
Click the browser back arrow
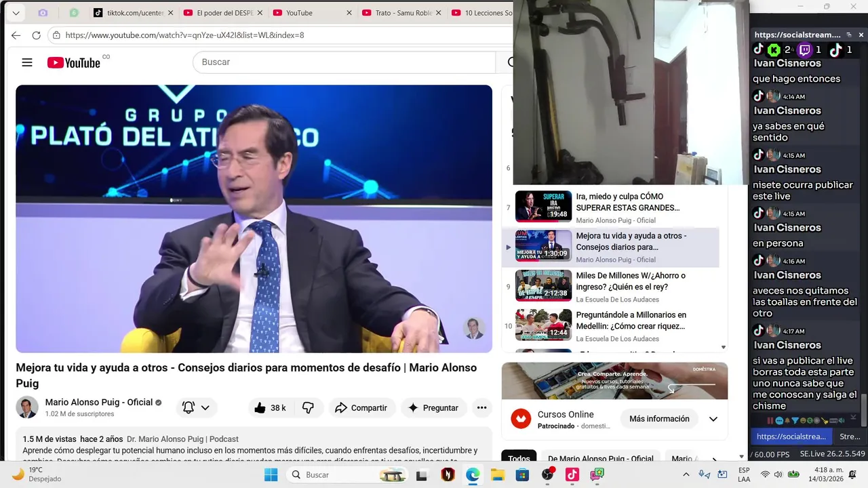point(16,35)
